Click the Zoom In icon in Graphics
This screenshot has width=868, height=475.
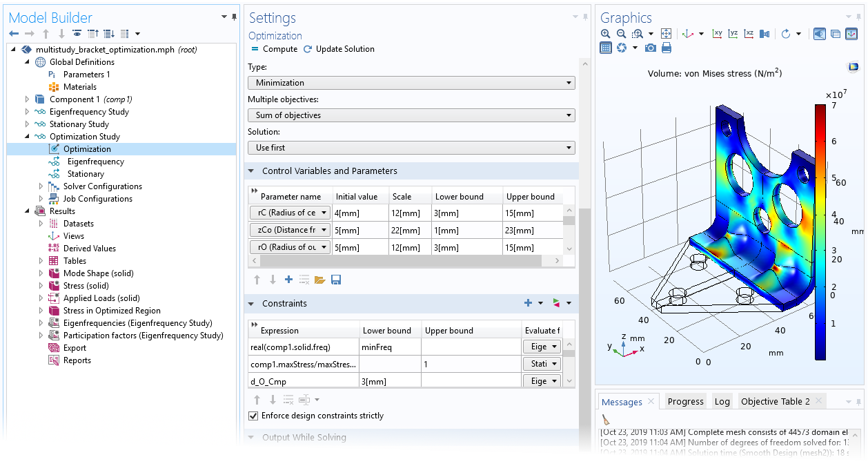[605, 34]
